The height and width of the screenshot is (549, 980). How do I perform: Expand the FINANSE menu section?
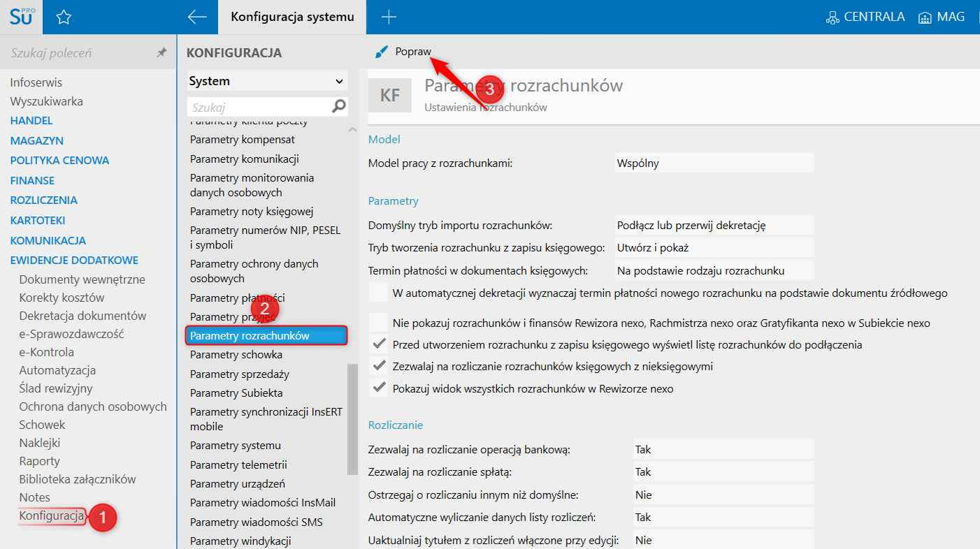[x=32, y=180]
